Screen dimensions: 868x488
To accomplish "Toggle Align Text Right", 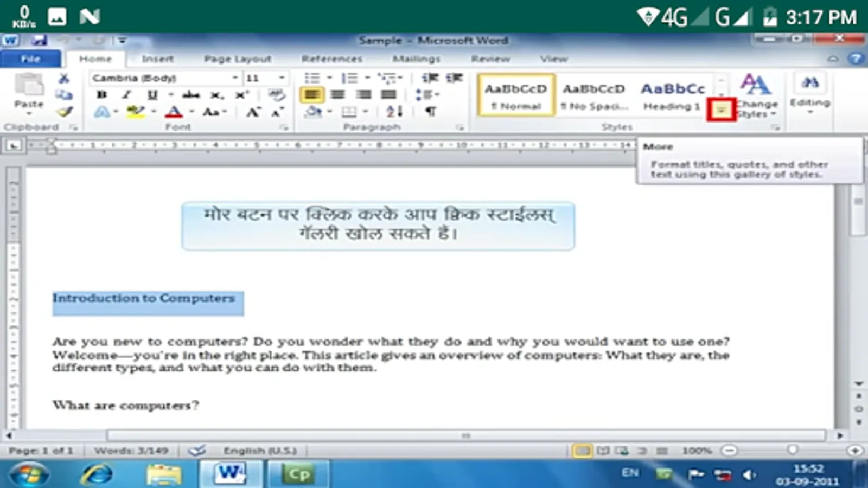I will pos(363,95).
